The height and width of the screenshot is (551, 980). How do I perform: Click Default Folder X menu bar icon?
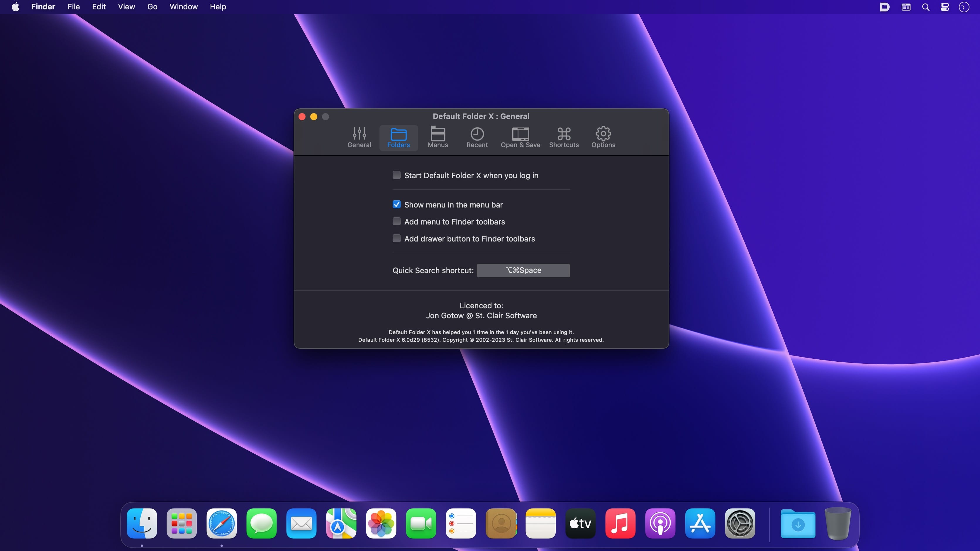(884, 7)
